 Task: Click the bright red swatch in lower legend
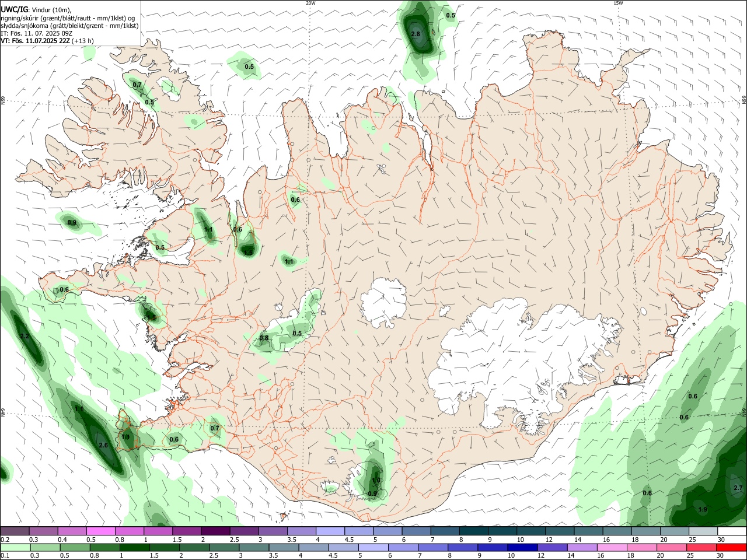(732, 548)
